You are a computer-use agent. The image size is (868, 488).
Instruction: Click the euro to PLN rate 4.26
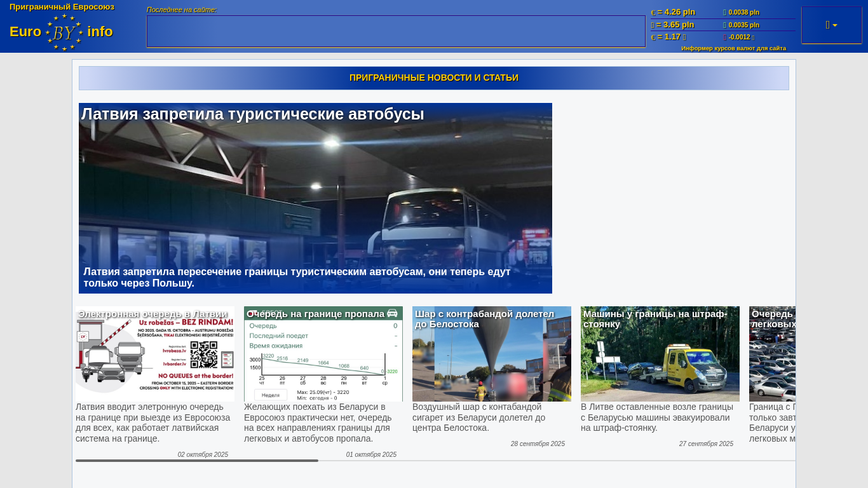pyautogui.click(x=675, y=12)
